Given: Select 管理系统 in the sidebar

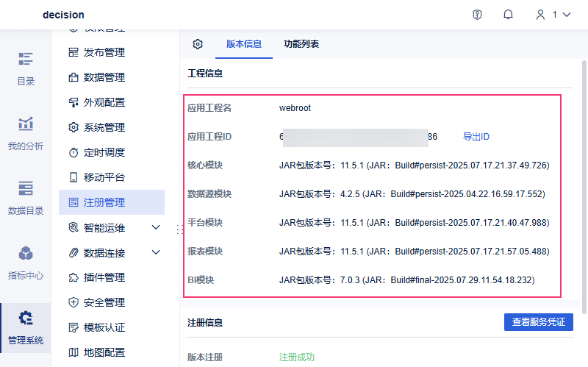Looking at the screenshot, I should tap(26, 327).
